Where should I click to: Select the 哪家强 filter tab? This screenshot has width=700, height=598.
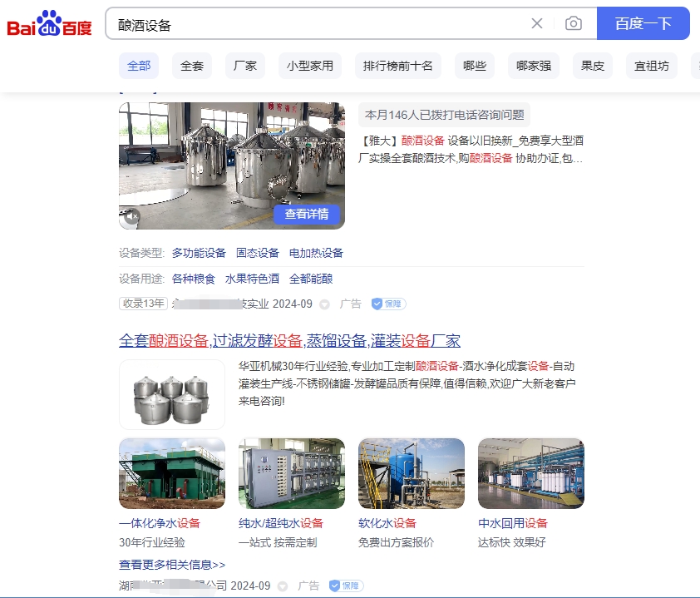point(534,66)
